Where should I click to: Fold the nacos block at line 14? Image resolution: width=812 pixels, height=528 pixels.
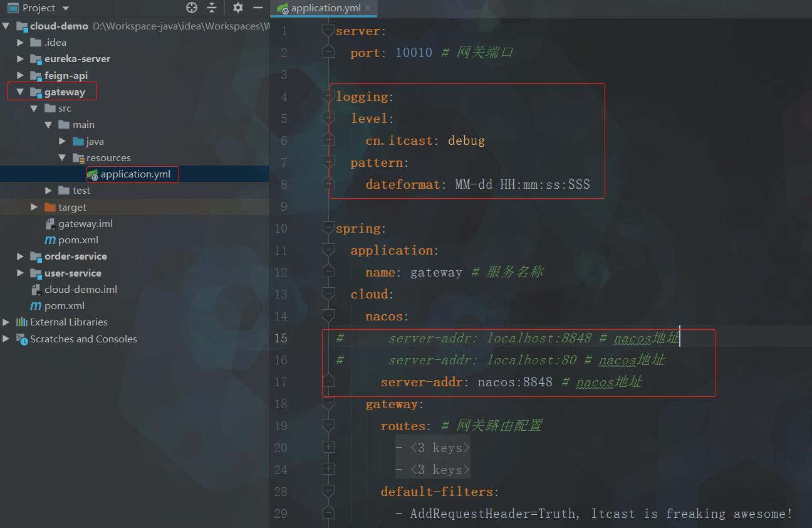(x=328, y=315)
